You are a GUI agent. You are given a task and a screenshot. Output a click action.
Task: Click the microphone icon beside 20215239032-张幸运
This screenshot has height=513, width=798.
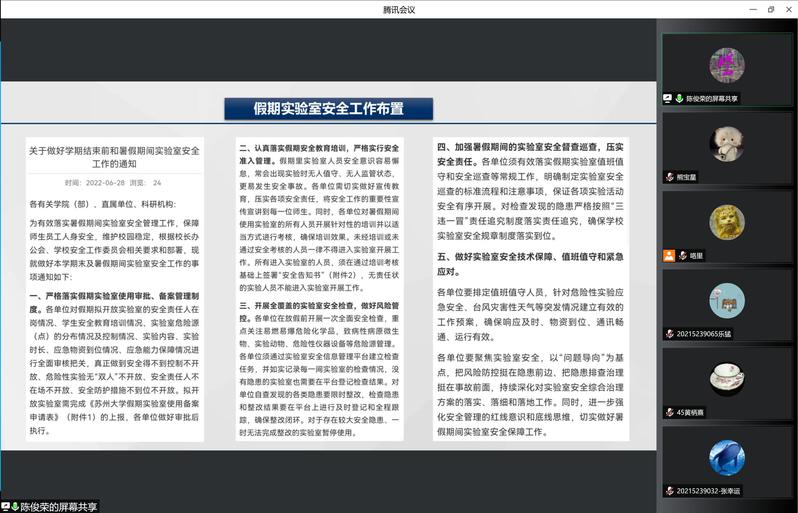click(669, 490)
